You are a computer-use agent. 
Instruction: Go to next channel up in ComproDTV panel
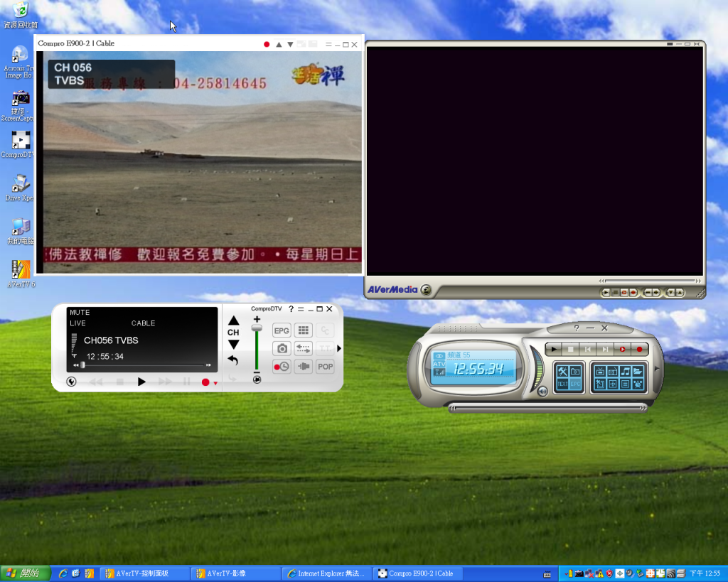pos(233,320)
